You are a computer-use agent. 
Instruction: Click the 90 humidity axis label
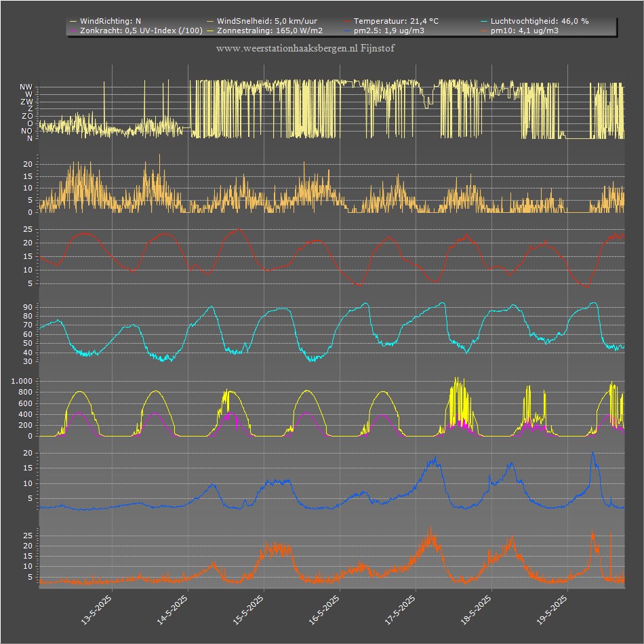tap(28, 307)
